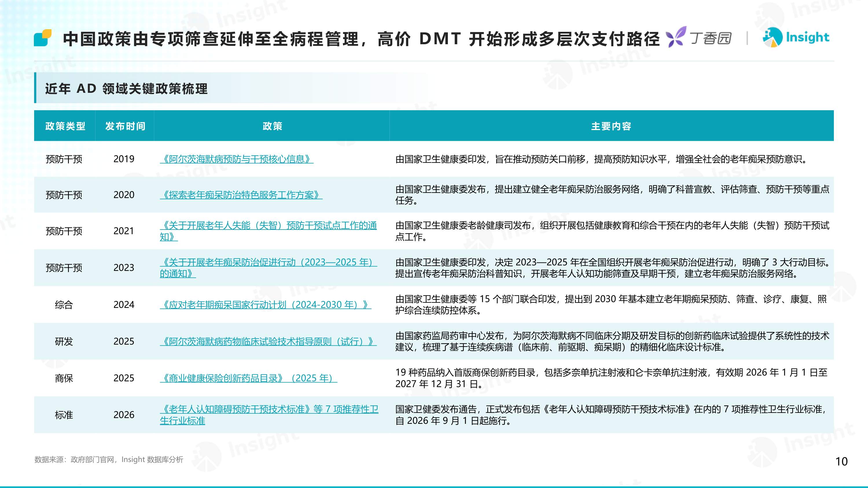
Task: Click the 丁香园 logo in header
Action: pos(699,37)
